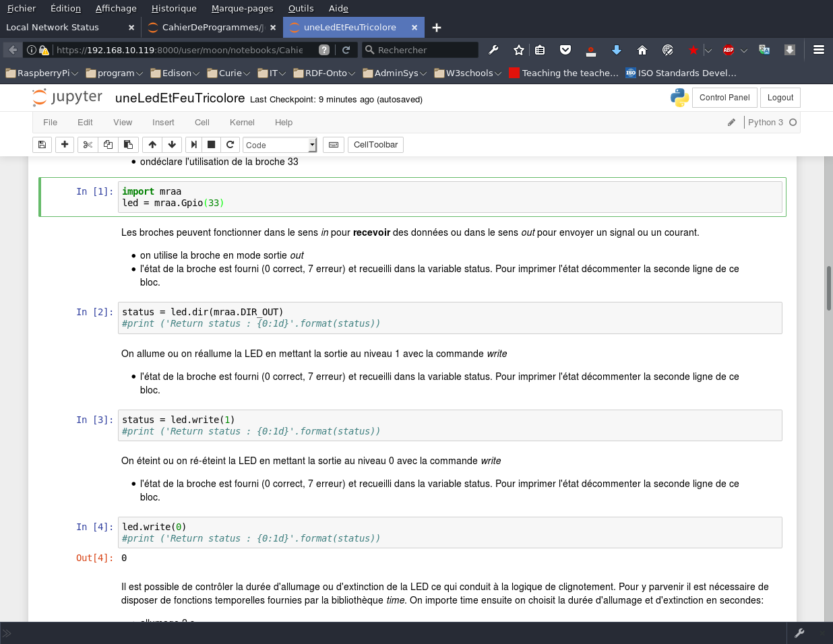Image resolution: width=833 pixels, height=644 pixels.
Task: Click the Logout button
Action: (780, 98)
